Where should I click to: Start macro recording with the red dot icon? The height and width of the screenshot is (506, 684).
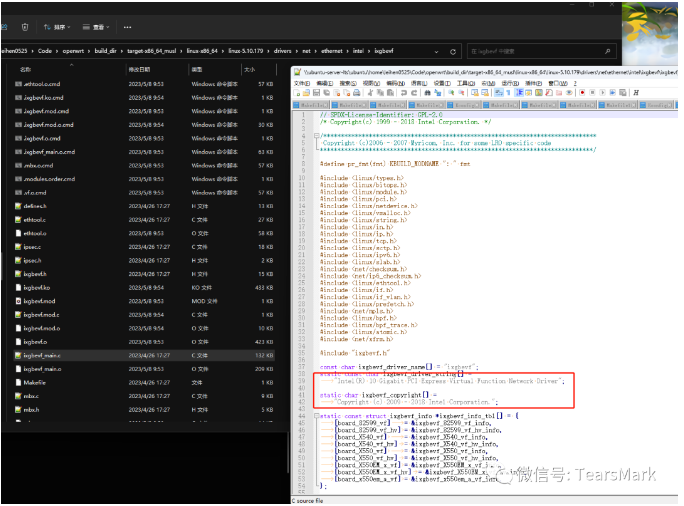pyautogui.click(x=582, y=92)
